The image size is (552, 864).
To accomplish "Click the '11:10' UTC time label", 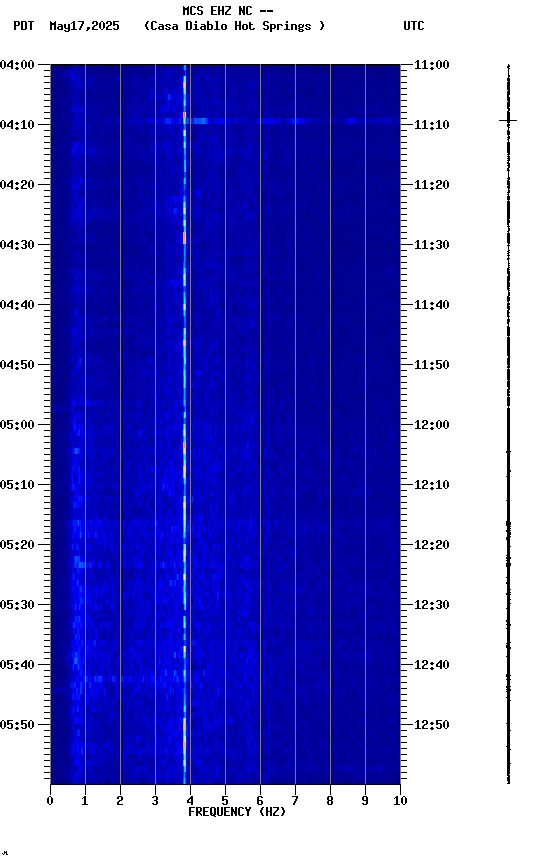I will pyautogui.click(x=432, y=125).
